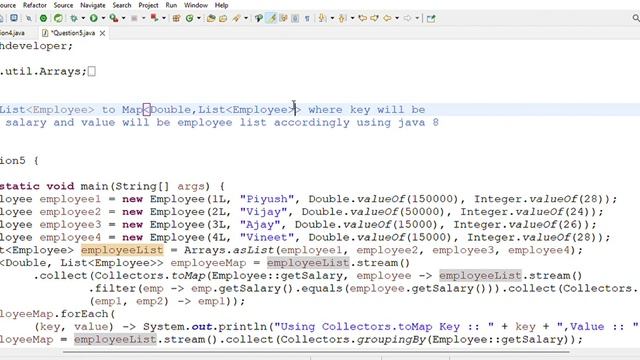Expand the folded imports plus box
Screen dimensions: 640x360
pos(92,71)
